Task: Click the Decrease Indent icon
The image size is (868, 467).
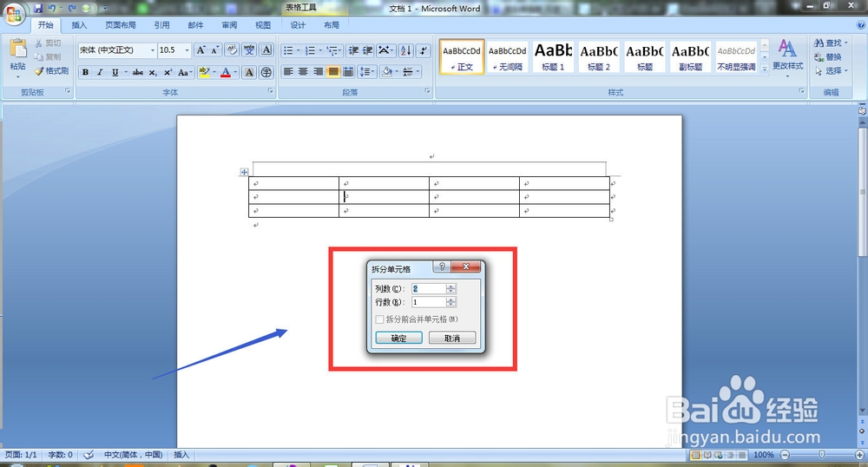Action: click(x=353, y=50)
